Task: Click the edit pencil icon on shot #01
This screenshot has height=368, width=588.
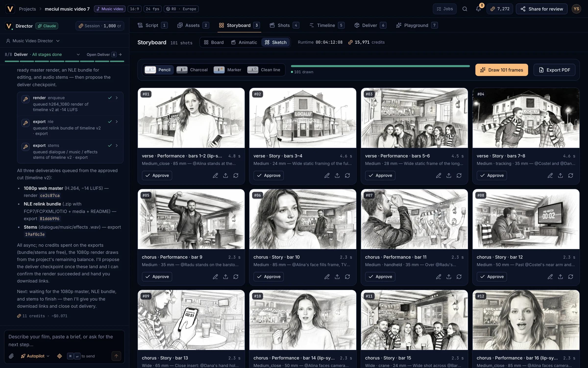Action: click(x=215, y=175)
